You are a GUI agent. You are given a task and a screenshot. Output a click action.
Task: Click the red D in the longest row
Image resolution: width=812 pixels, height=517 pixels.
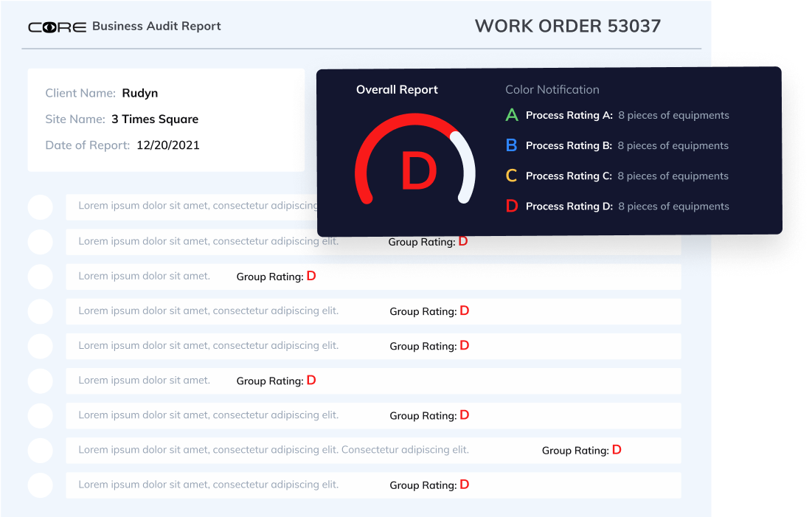tap(617, 449)
